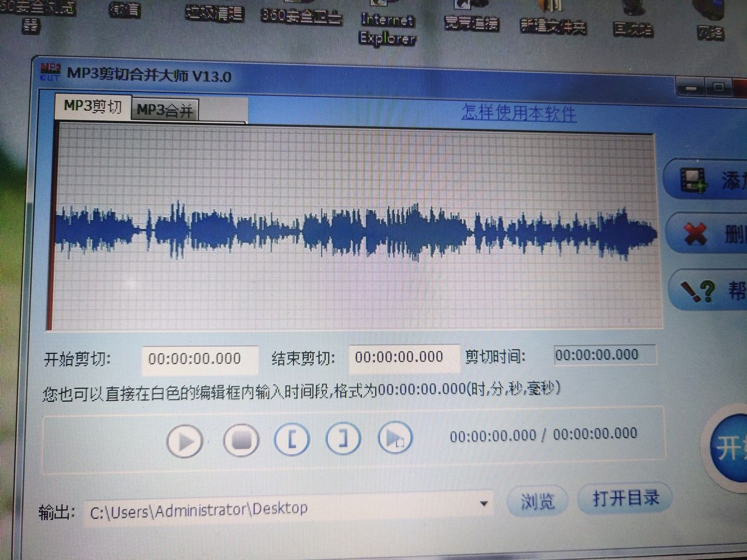Click the question mark help icon

pyautogui.click(x=698, y=290)
